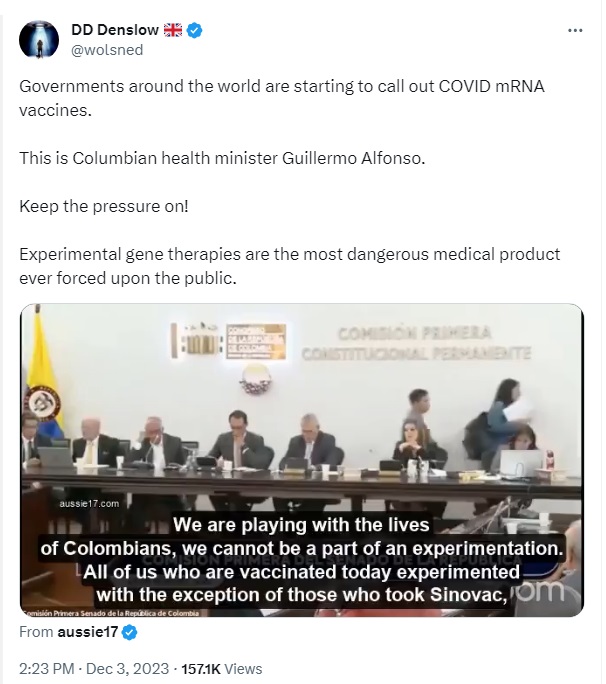
Task: Click the Dec 3, 2023 date
Action: tap(127, 669)
